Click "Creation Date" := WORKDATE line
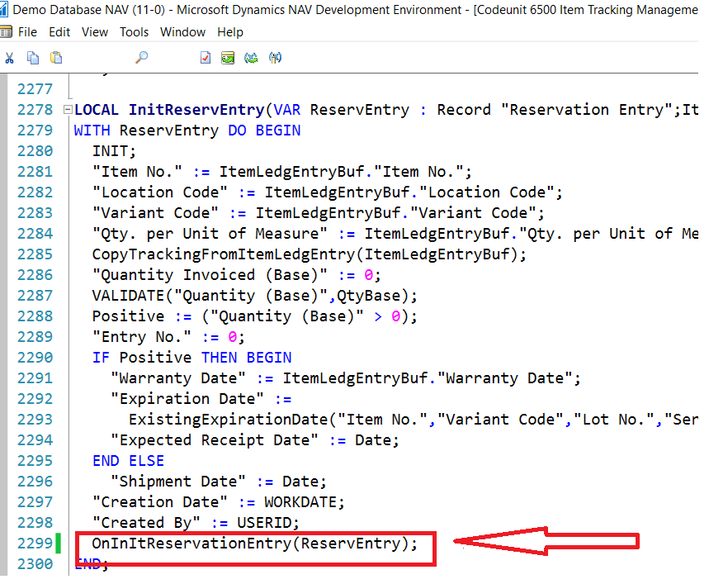 (218, 502)
